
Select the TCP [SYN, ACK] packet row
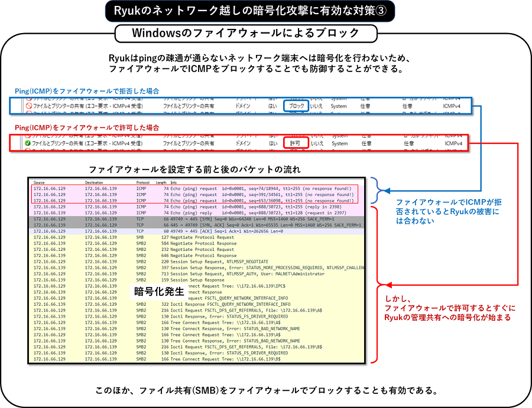[x=197, y=225]
